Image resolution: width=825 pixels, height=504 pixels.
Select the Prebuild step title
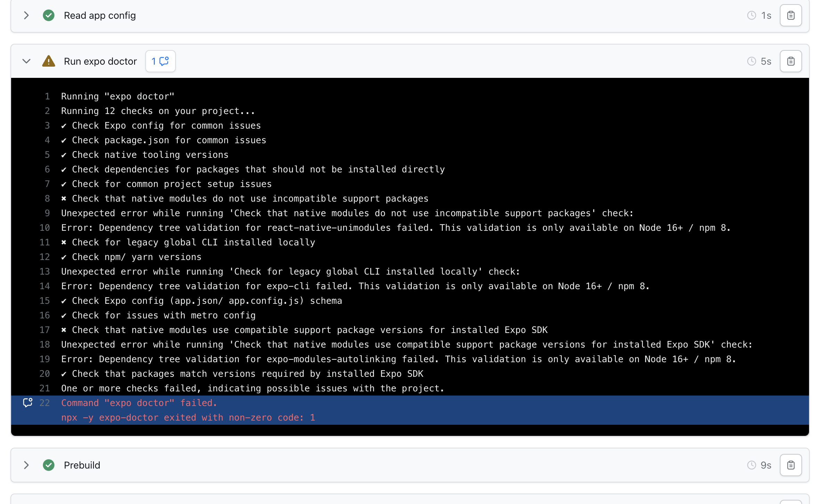[82, 465]
